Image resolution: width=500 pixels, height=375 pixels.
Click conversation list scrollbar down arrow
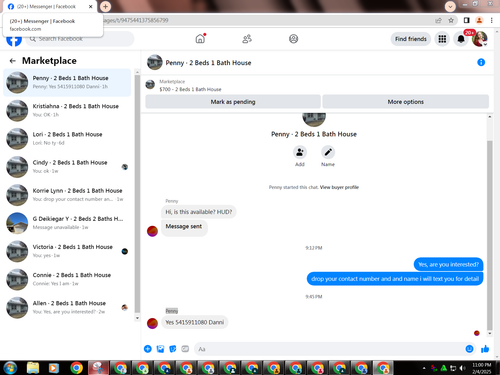[x=137, y=318]
